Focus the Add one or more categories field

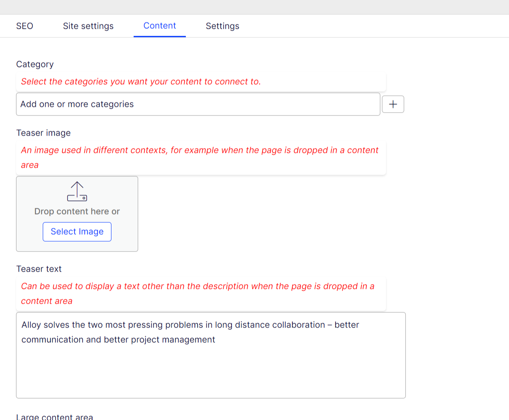click(x=197, y=104)
